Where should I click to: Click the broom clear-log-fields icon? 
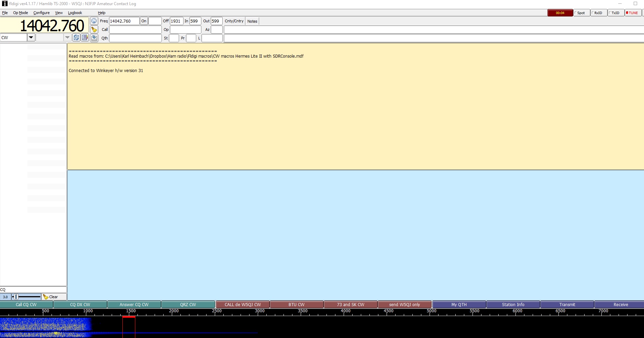[94, 30]
